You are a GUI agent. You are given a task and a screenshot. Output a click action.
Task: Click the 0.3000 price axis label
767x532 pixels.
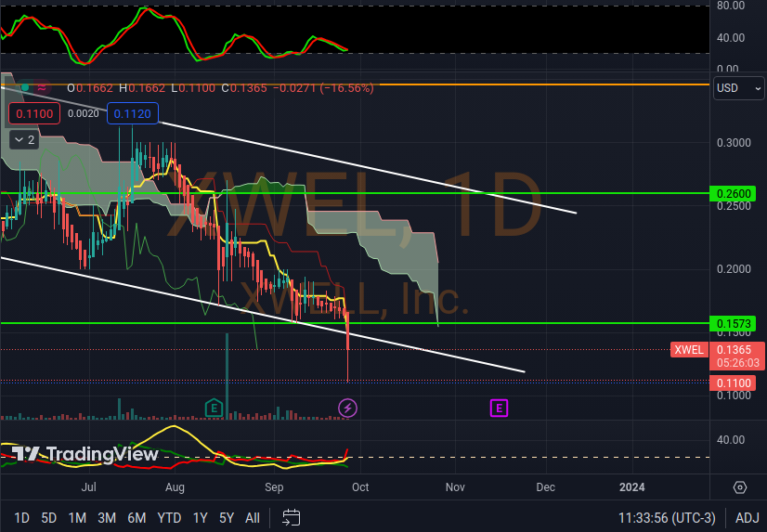tap(734, 143)
